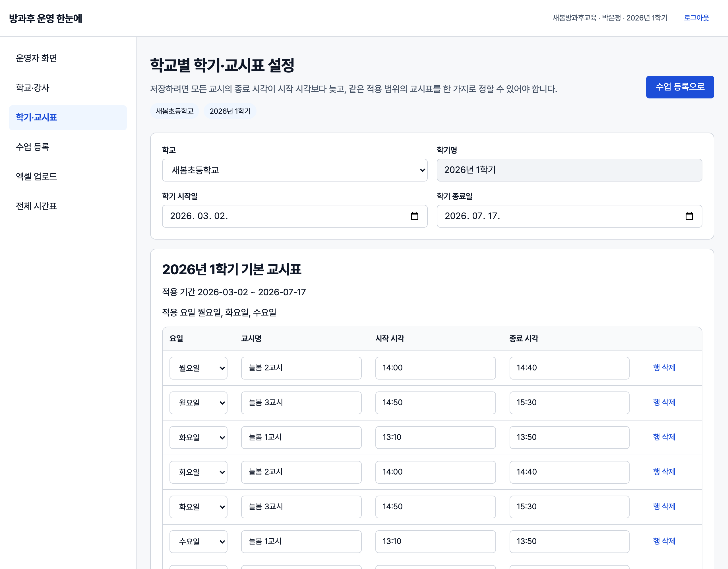Click the 방과후 운영 한눈에 title
The image size is (728, 569).
point(46,18)
